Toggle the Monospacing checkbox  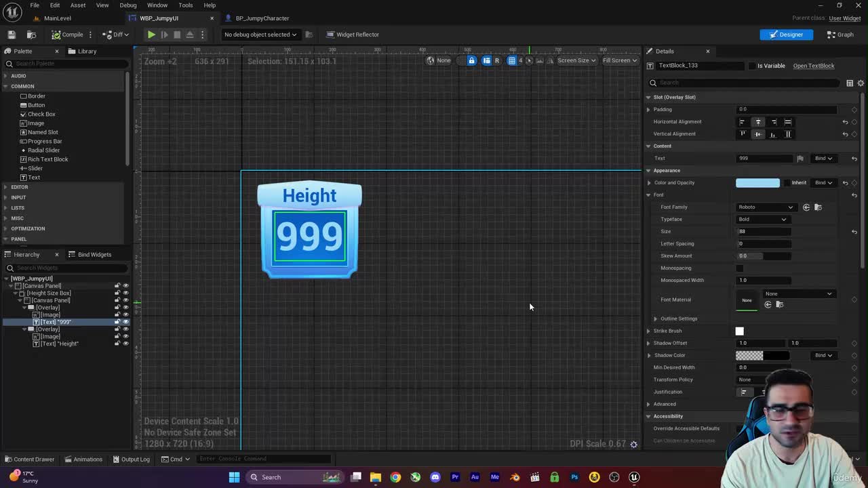740,268
